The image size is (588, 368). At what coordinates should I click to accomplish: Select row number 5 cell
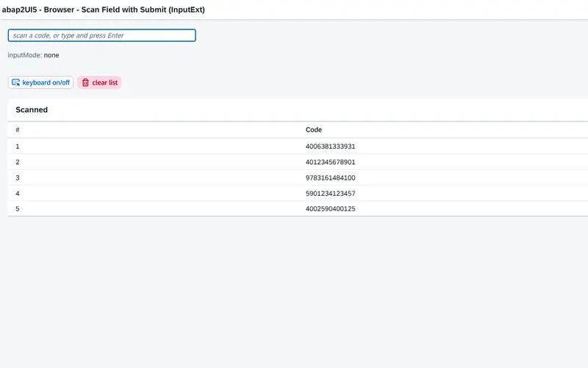pyautogui.click(x=18, y=209)
